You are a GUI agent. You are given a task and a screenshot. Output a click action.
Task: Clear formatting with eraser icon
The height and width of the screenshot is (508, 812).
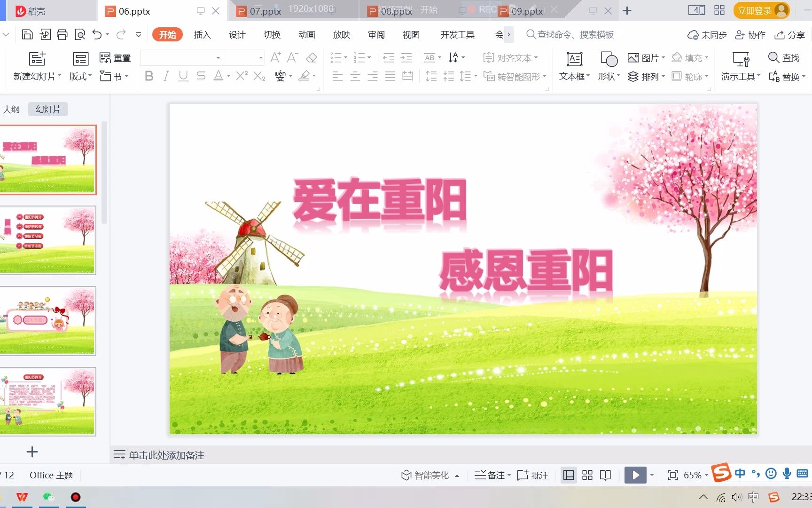(311, 57)
